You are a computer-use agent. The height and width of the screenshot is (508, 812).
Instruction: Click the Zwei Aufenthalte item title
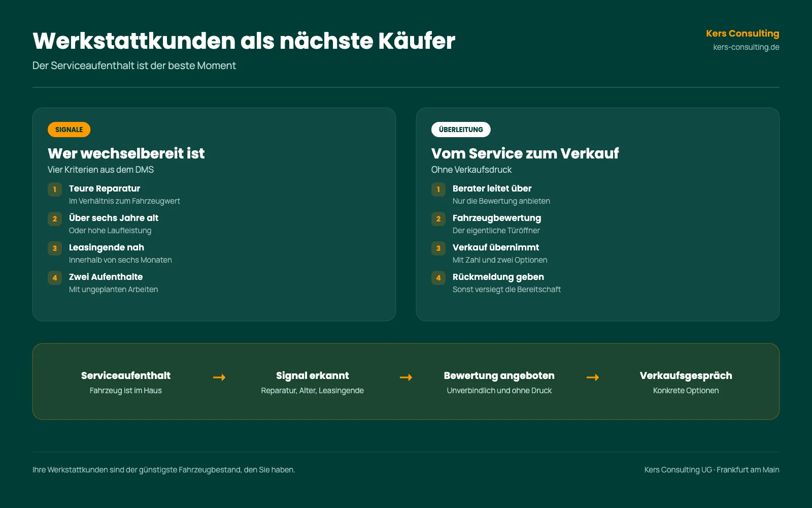click(106, 277)
